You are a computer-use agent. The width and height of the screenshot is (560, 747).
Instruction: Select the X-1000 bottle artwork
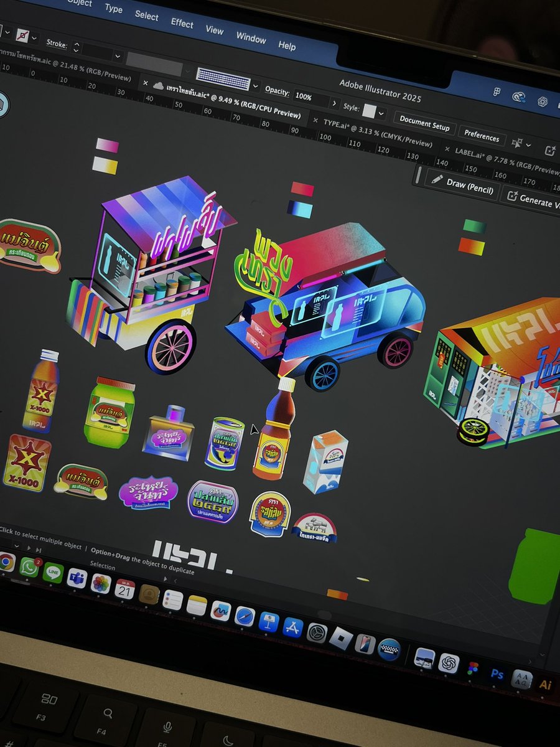pyautogui.click(x=41, y=392)
